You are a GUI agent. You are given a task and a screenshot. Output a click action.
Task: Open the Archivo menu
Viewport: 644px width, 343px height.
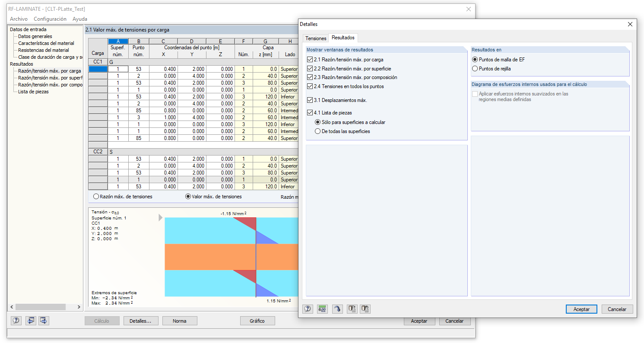[19, 19]
